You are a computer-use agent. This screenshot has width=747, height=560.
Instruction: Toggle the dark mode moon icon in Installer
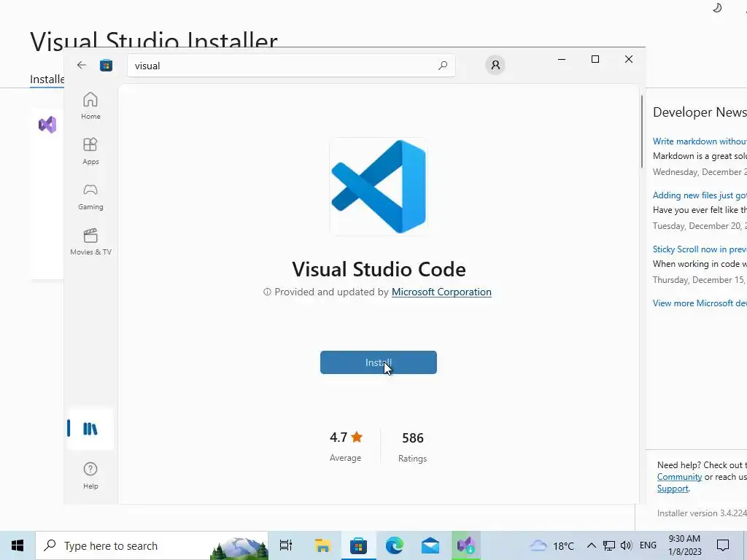click(x=717, y=7)
